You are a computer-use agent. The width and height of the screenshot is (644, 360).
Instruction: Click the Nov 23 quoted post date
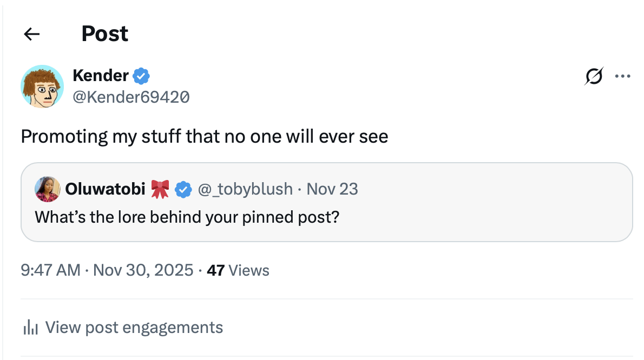click(x=332, y=189)
